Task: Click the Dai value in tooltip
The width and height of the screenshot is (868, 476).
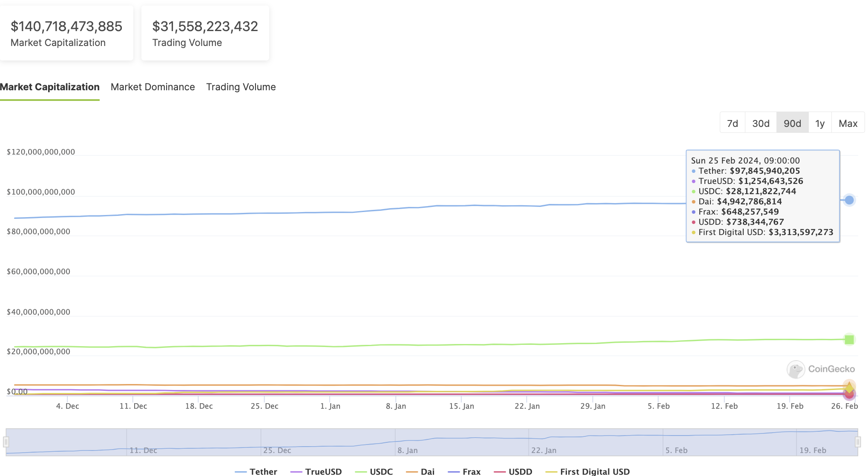Action: (x=749, y=201)
